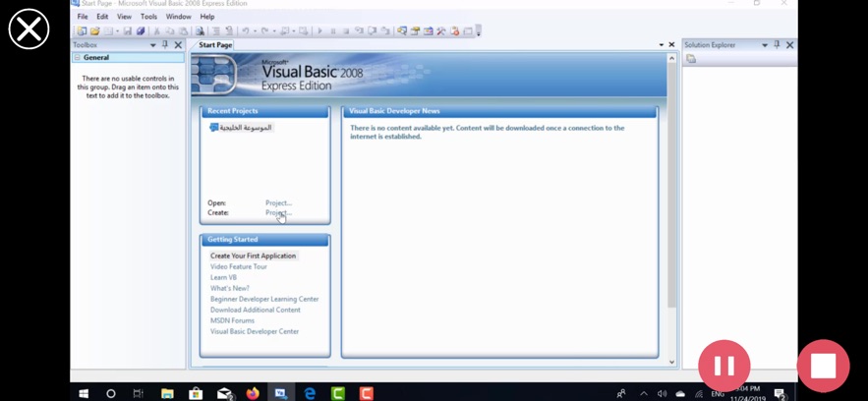Open the Add New Item dropdown arrow
This screenshot has height=401, width=868.
[117, 31]
